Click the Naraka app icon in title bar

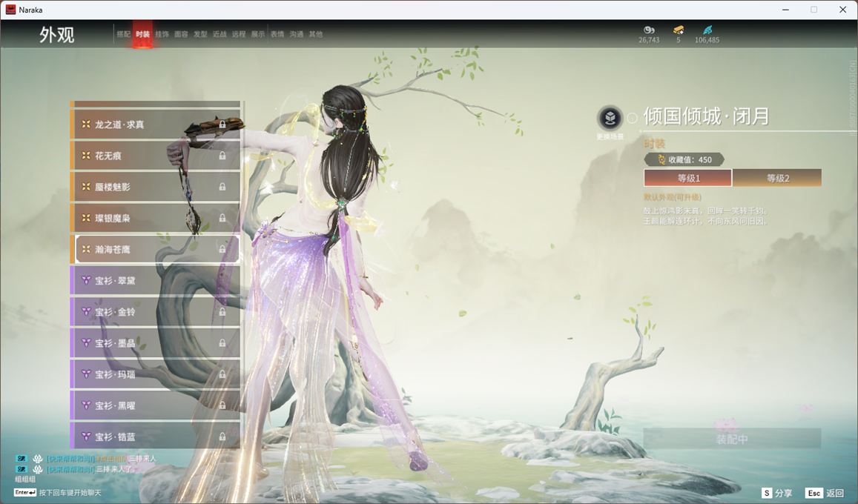click(x=10, y=10)
